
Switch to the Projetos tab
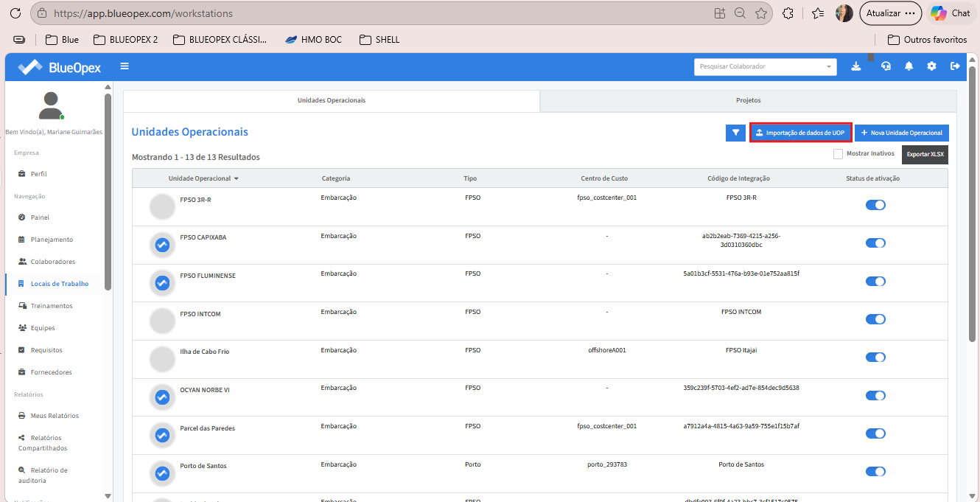tap(748, 100)
